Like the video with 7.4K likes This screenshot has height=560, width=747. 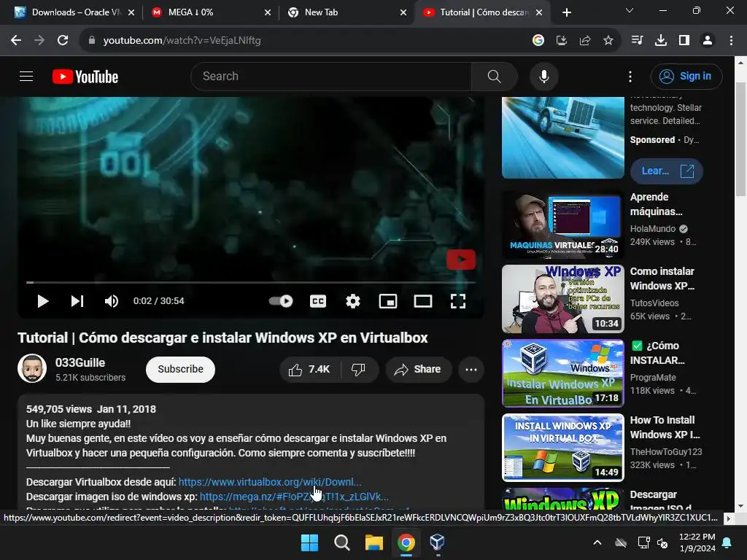[x=309, y=370]
